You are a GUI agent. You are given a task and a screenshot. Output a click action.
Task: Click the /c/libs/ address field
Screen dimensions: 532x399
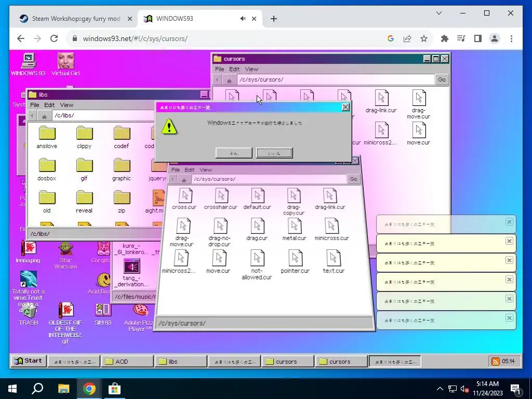pos(103,115)
